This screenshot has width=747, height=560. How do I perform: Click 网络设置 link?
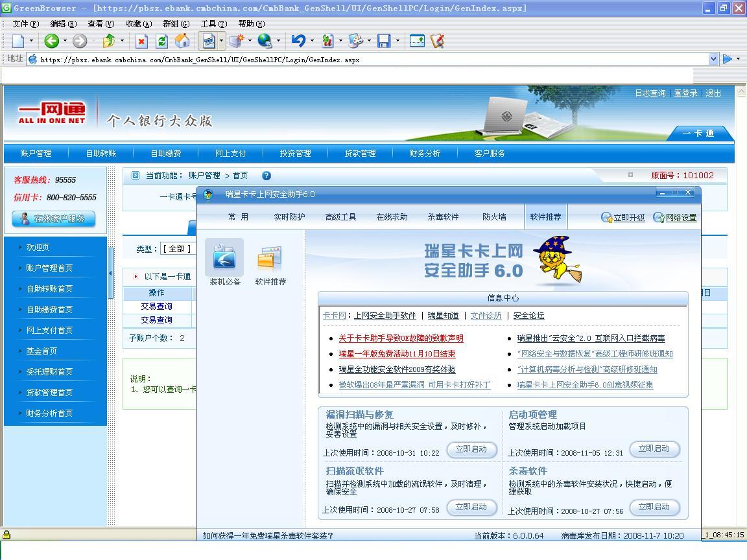click(675, 218)
